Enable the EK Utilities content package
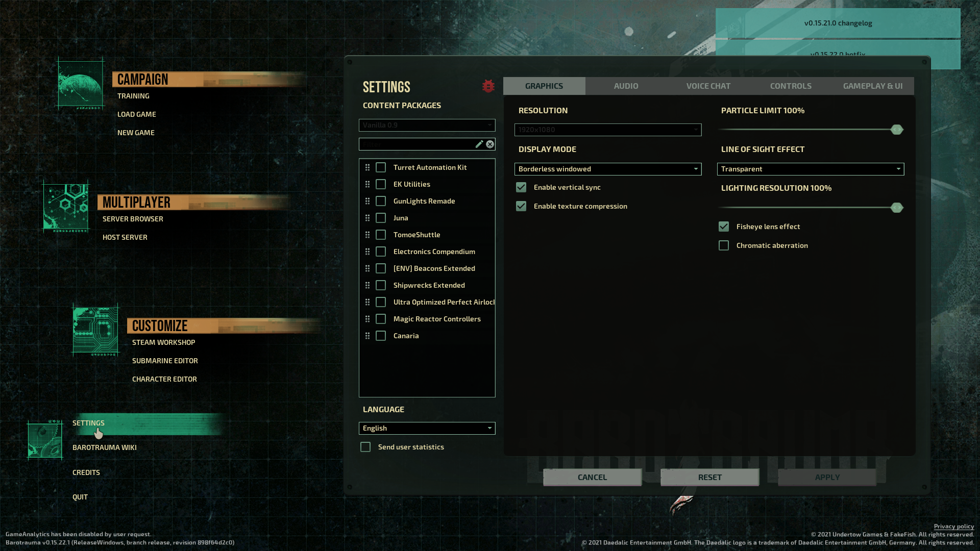 [381, 184]
